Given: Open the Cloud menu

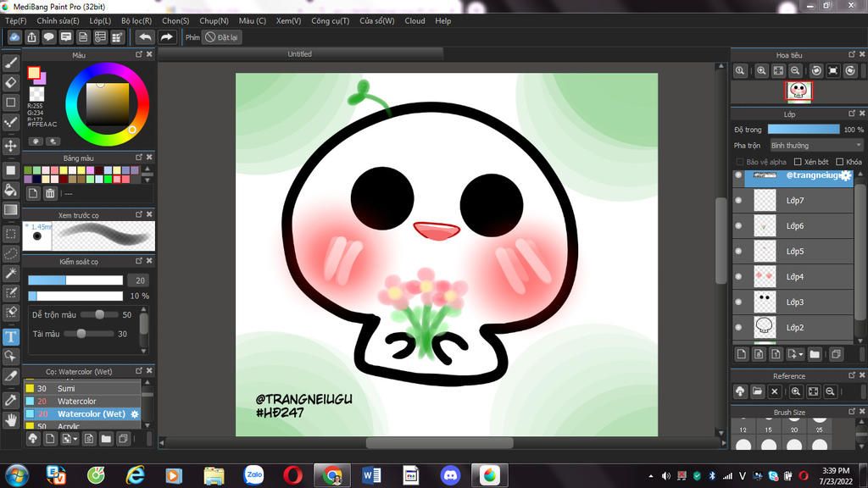Looking at the screenshot, I should 415,21.
